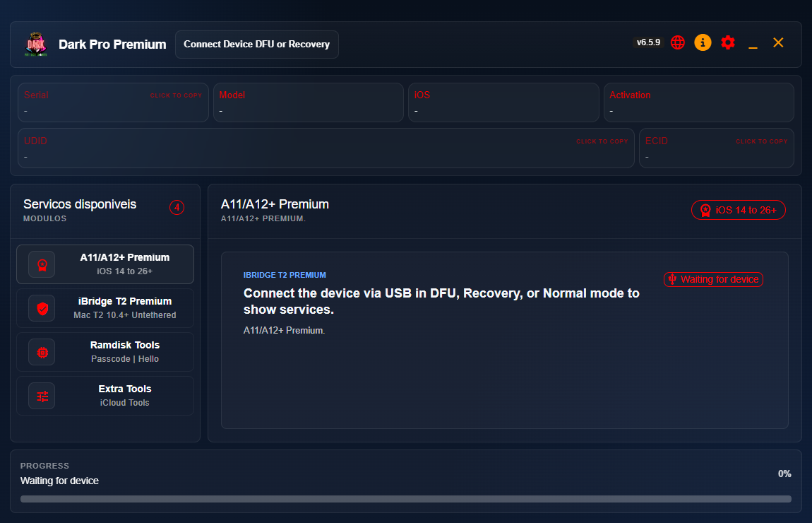Click the Dark Pro Premium logo icon
The image size is (812, 523).
click(36, 44)
